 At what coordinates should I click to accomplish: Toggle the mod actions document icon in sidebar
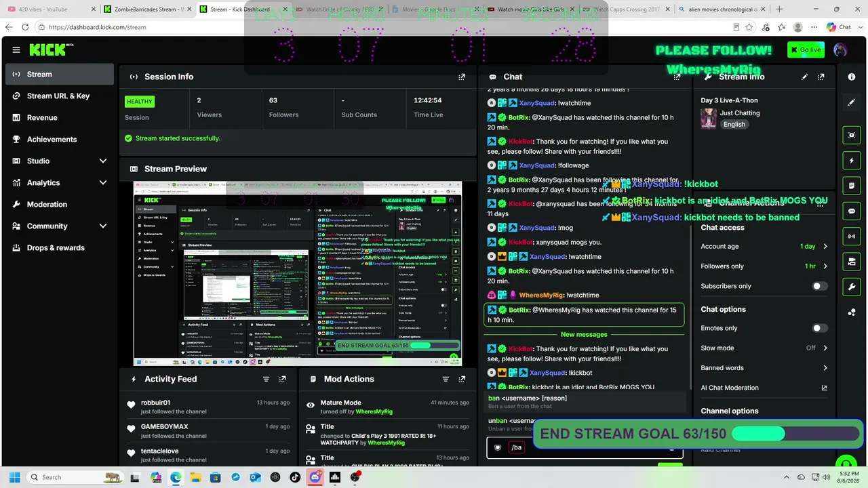click(852, 186)
